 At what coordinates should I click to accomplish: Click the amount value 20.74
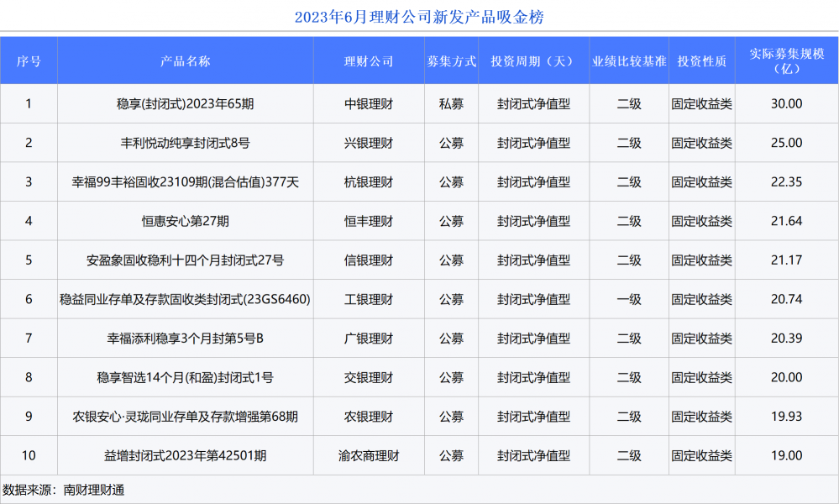(787, 299)
